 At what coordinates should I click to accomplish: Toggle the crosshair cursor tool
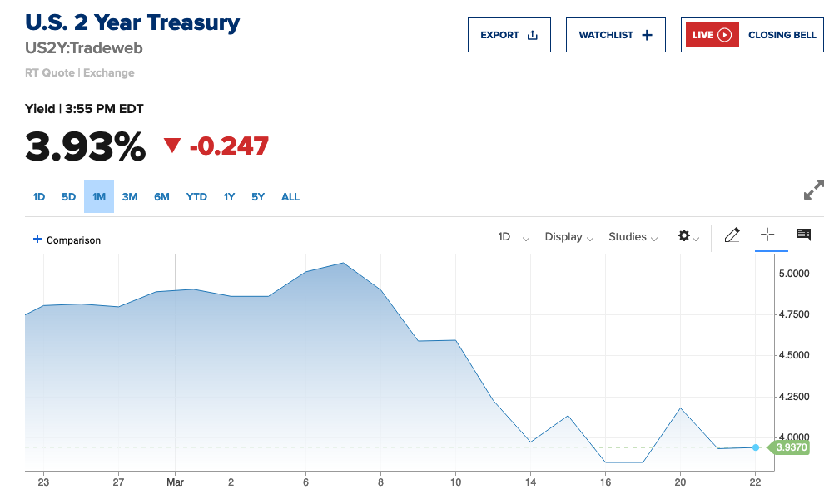click(x=767, y=235)
